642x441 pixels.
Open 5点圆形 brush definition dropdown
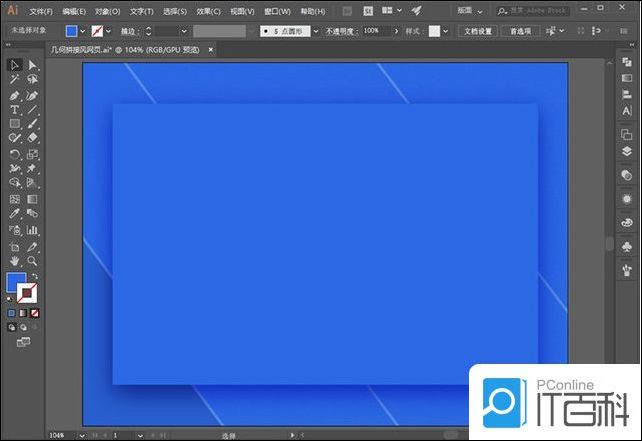pos(316,31)
